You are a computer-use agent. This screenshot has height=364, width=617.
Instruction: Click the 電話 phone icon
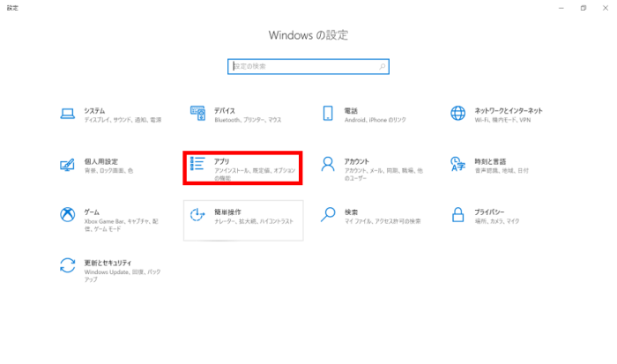[x=328, y=114]
